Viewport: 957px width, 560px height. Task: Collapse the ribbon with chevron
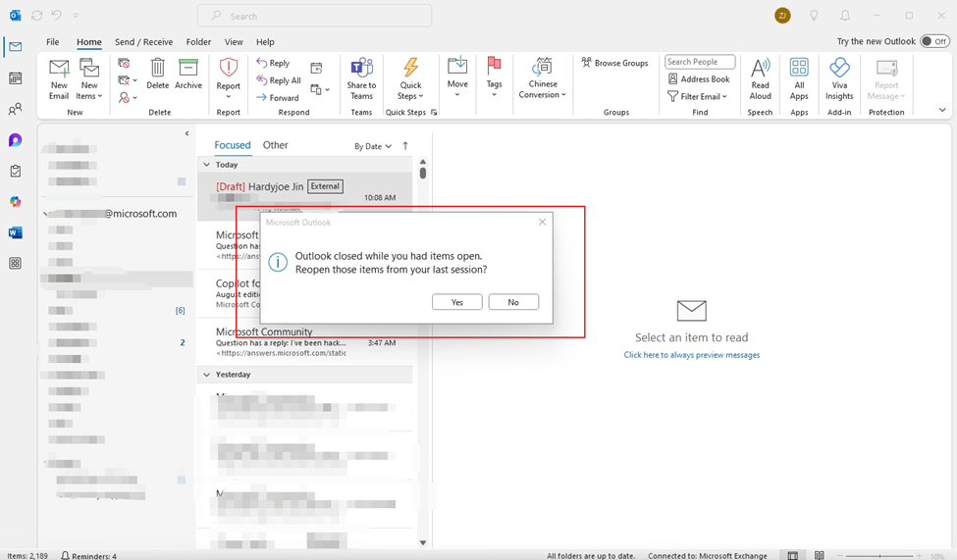point(942,111)
